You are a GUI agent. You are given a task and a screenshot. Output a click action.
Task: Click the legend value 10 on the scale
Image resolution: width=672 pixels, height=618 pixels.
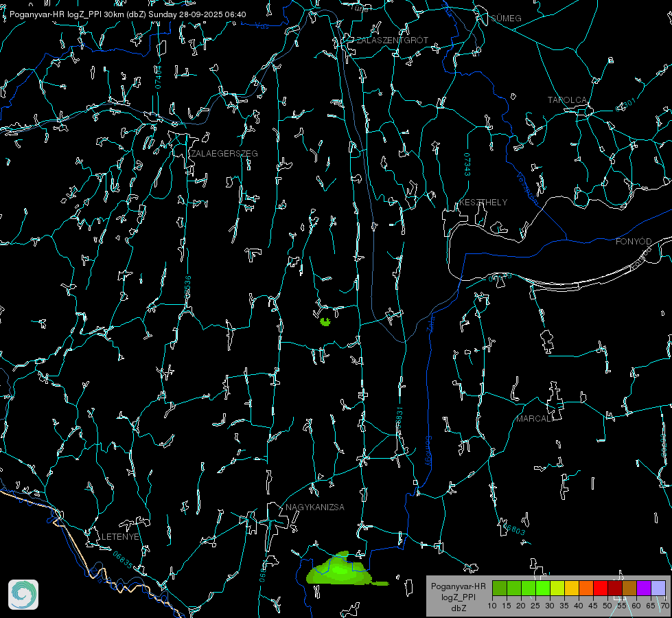point(492,606)
